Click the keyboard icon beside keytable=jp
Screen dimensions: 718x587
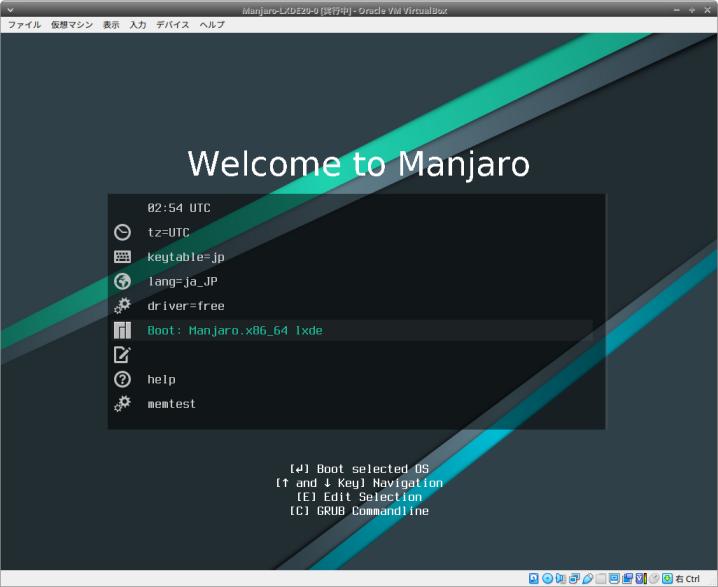tap(122, 257)
